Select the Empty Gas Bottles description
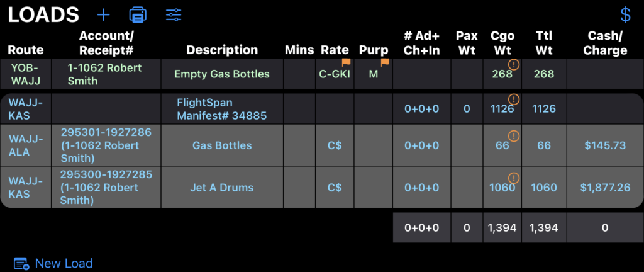 coord(222,74)
